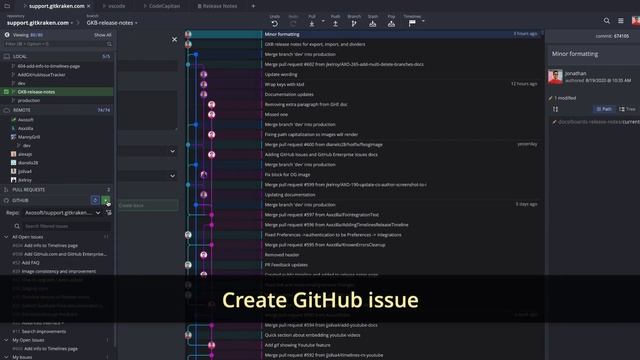Screen dimensions: 640x360
Task: Open the hamburger menu icon
Action: tap(620, 21)
